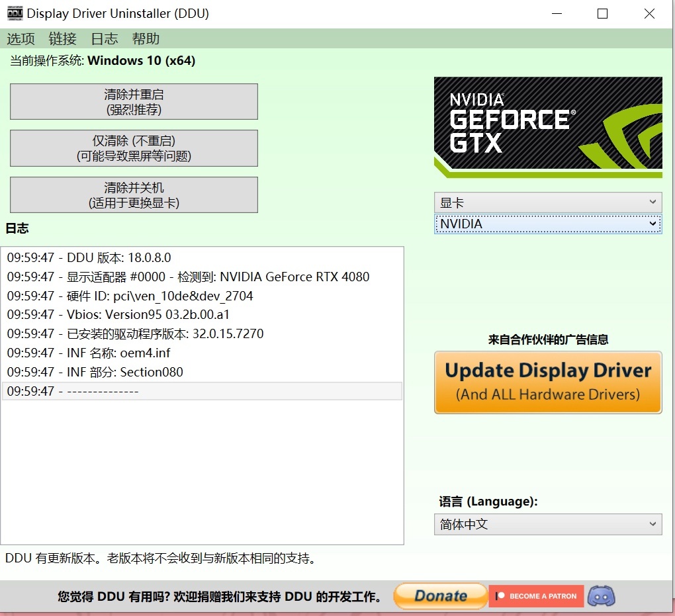Click the Donate PayPal button
This screenshot has width=675, height=616.
[440, 596]
